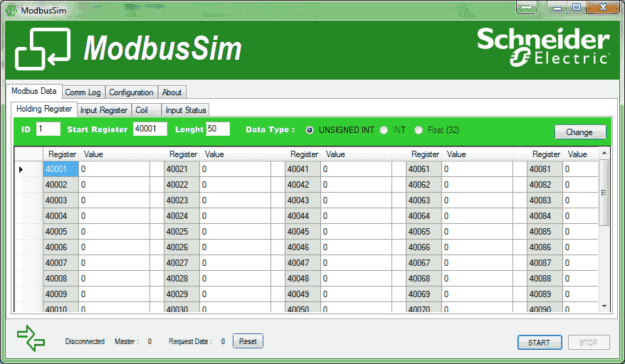Switch to Input Register sub-tab

pyautogui.click(x=104, y=110)
